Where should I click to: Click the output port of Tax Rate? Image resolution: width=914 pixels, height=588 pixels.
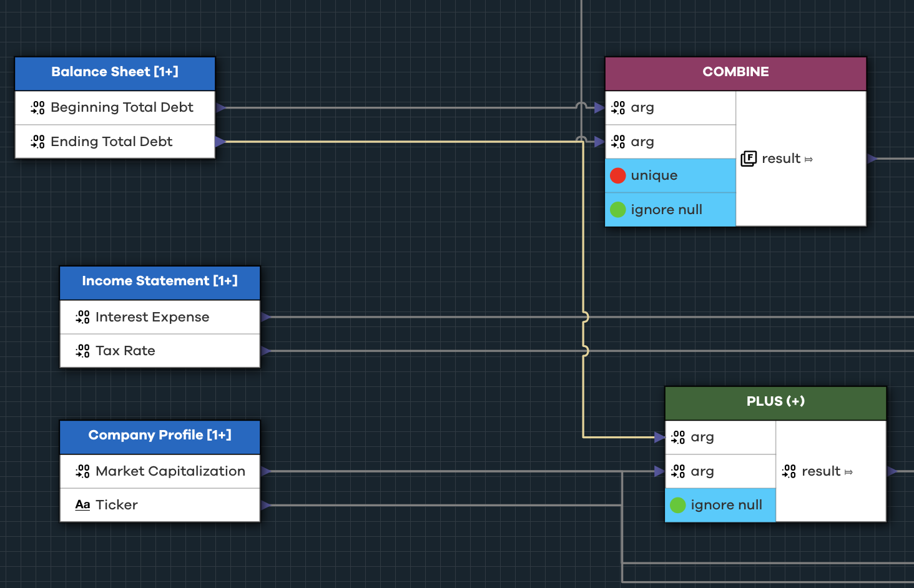[x=265, y=351]
